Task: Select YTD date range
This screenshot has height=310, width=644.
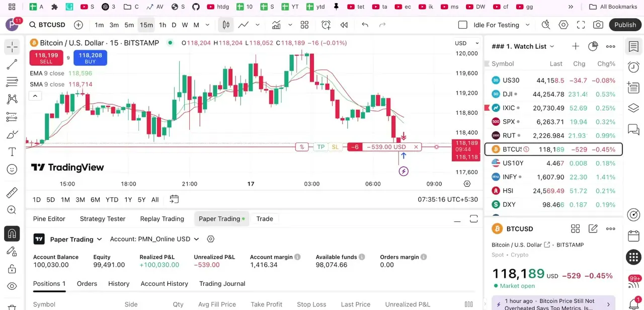Action: (112, 199)
